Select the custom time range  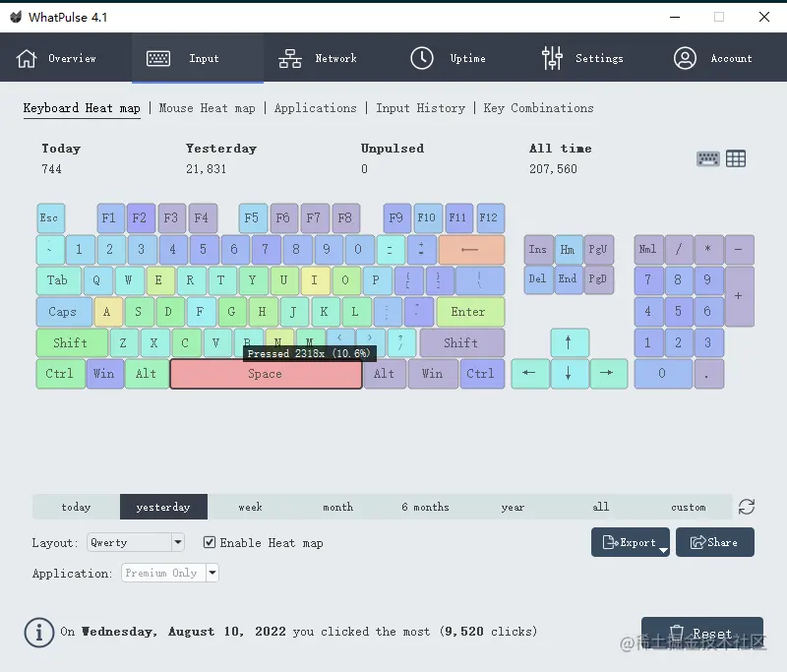(688, 507)
